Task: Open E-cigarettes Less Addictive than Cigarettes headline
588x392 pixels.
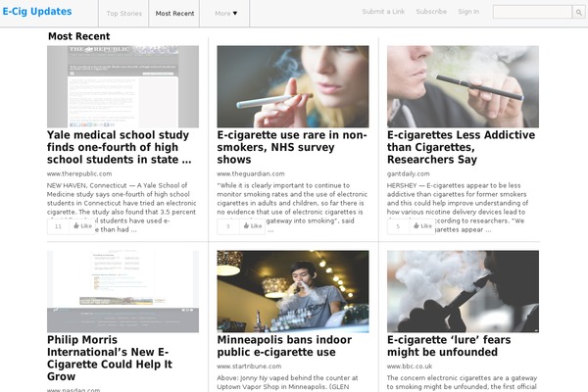Action: [x=461, y=147]
